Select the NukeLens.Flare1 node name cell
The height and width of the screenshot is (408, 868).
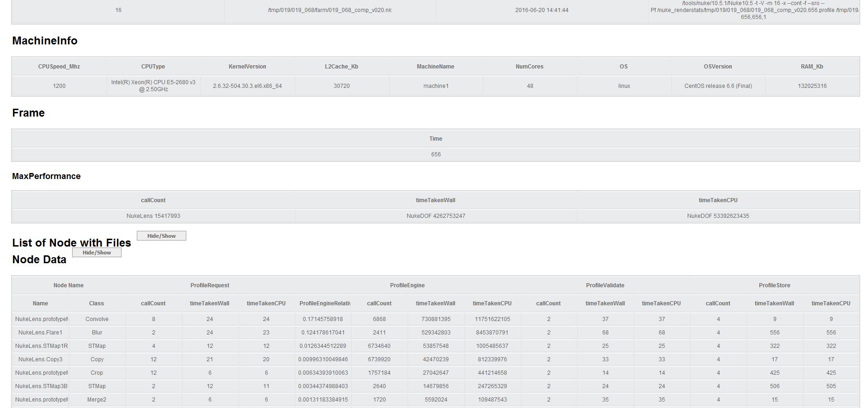coord(40,333)
